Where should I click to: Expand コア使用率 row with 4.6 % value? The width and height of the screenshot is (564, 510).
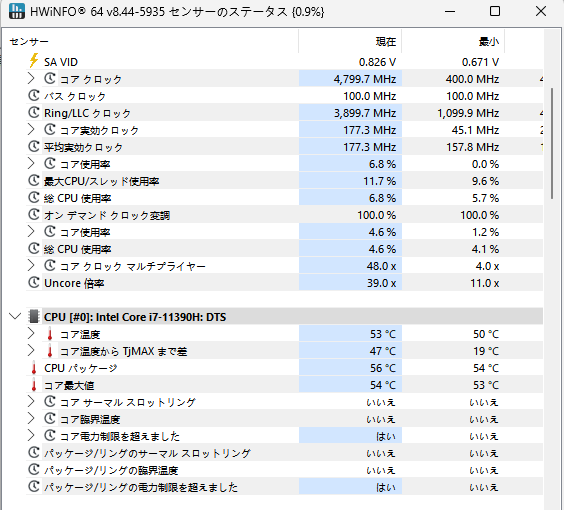[x=31, y=232]
